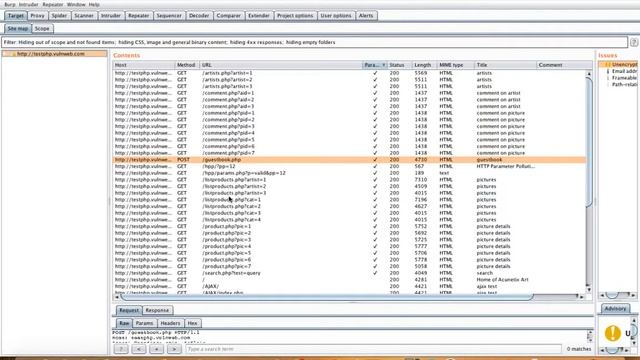Select the Hex message view tab
Viewport: 640px width, 360px height.
click(192, 323)
